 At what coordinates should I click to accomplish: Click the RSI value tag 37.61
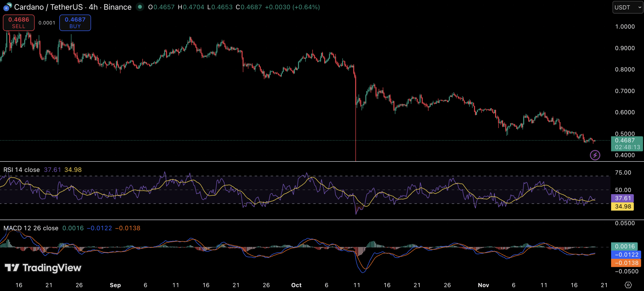tap(622, 198)
